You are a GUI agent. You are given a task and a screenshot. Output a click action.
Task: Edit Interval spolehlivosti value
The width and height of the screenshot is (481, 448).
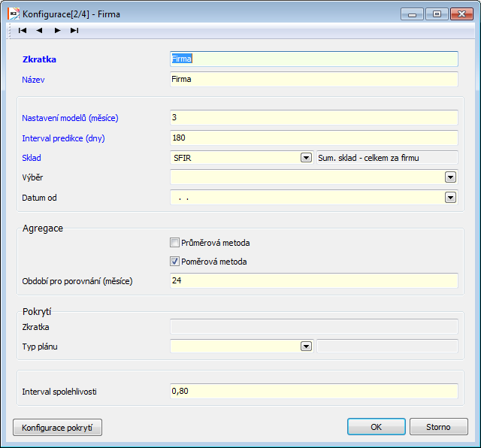point(314,391)
